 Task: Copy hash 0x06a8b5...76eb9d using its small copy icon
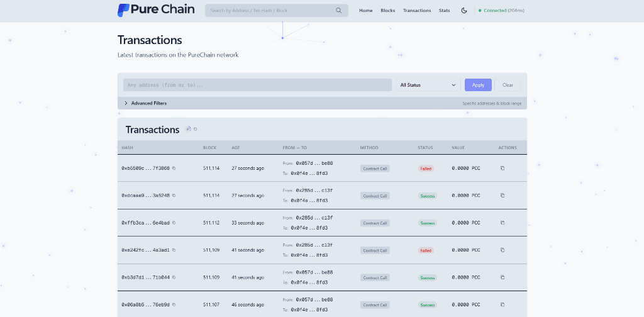174,304
